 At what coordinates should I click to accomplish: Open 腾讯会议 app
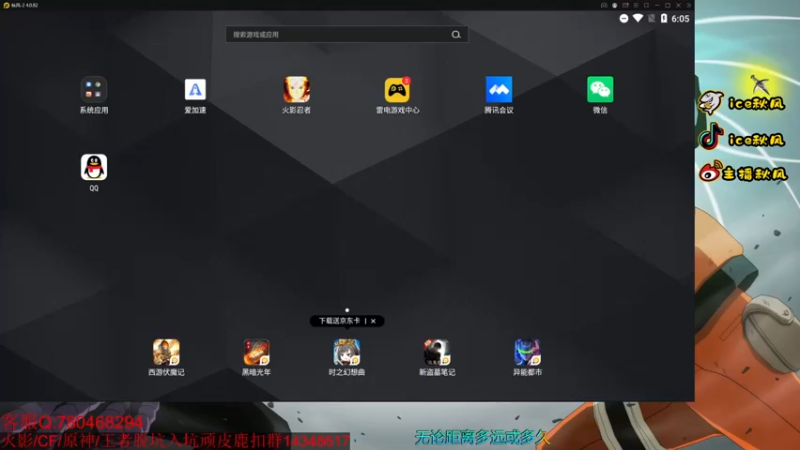tap(498, 90)
